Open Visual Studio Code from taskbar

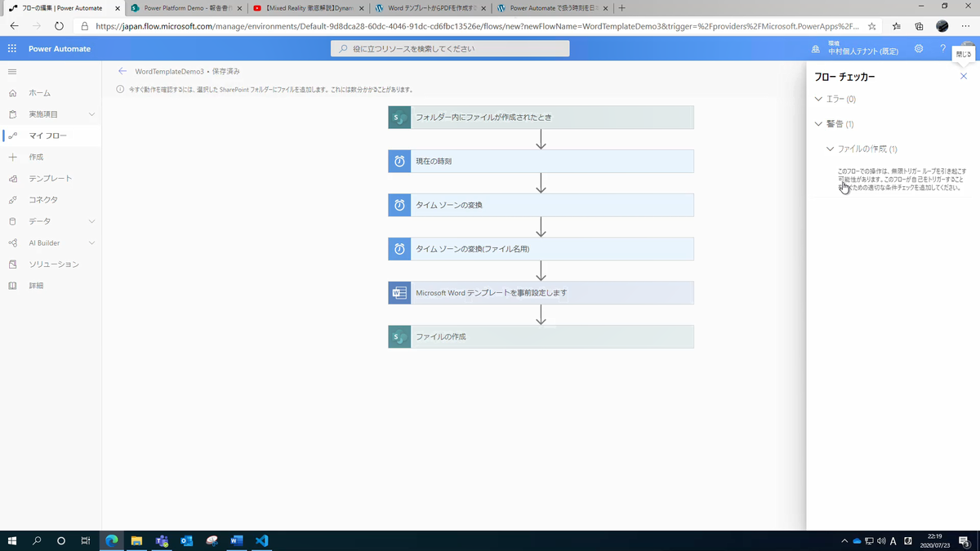(261, 540)
